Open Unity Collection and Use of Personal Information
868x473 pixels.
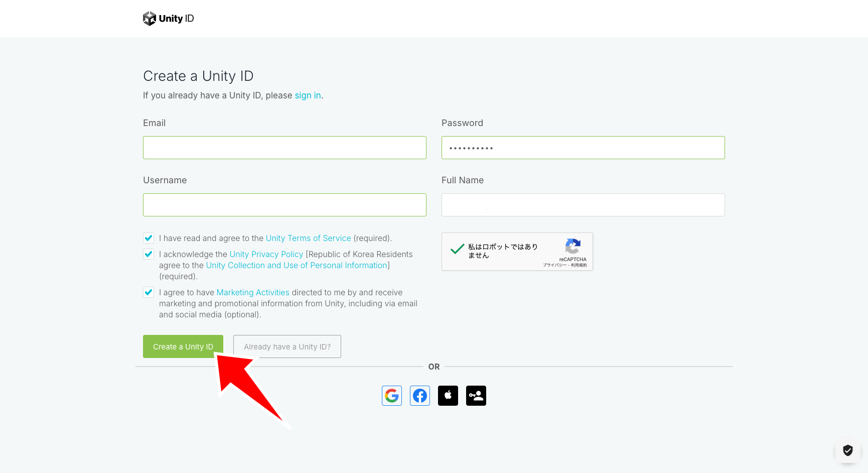pyautogui.click(x=297, y=266)
